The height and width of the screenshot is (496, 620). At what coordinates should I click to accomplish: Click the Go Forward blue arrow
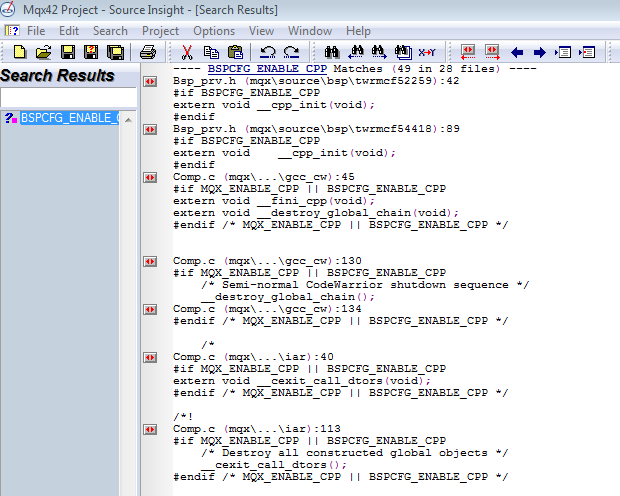click(539, 52)
